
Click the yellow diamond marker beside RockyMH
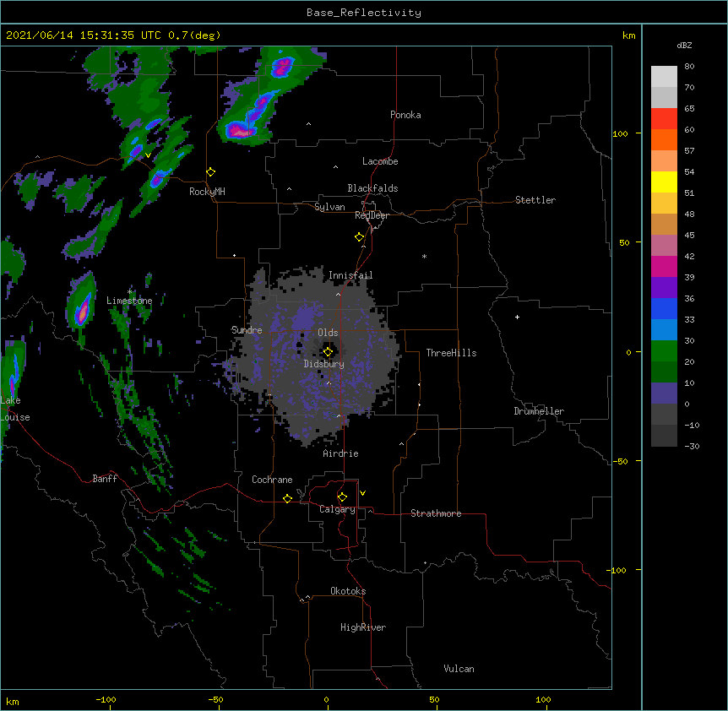coord(210,172)
